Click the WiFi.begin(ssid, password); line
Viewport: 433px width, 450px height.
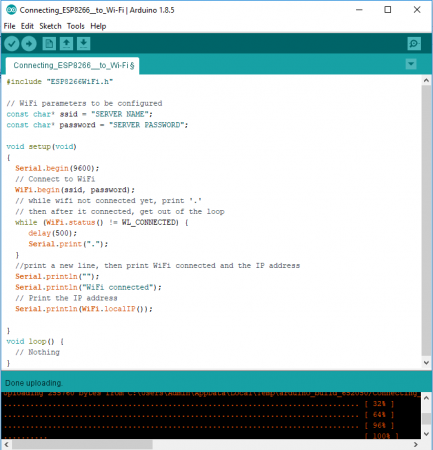pyautogui.click(x=75, y=190)
